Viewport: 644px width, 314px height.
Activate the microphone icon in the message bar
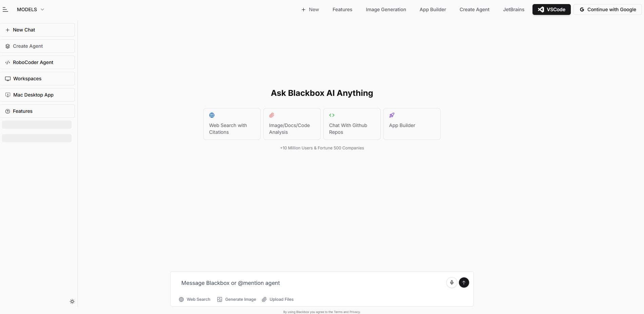[x=451, y=282]
